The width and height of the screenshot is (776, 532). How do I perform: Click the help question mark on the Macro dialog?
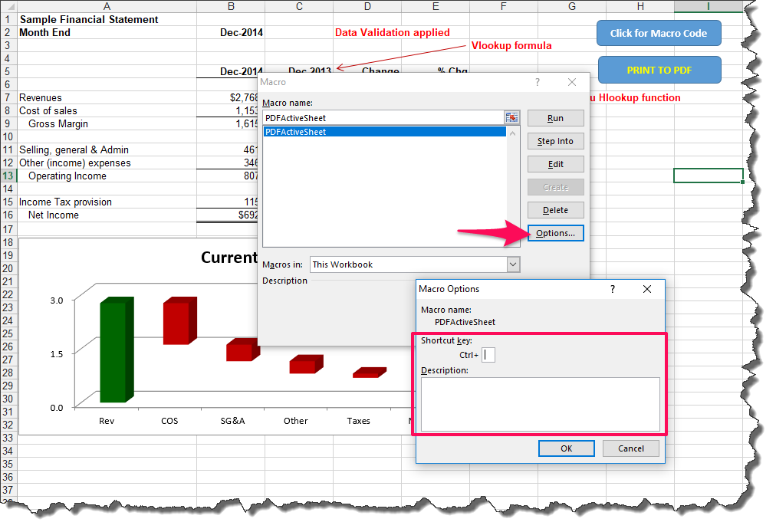click(x=537, y=82)
